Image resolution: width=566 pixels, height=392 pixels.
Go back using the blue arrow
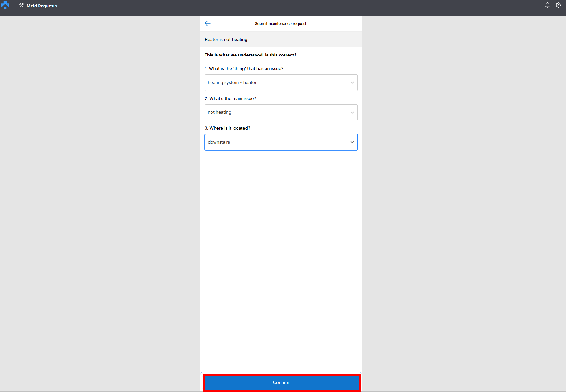(x=207, y=23)
